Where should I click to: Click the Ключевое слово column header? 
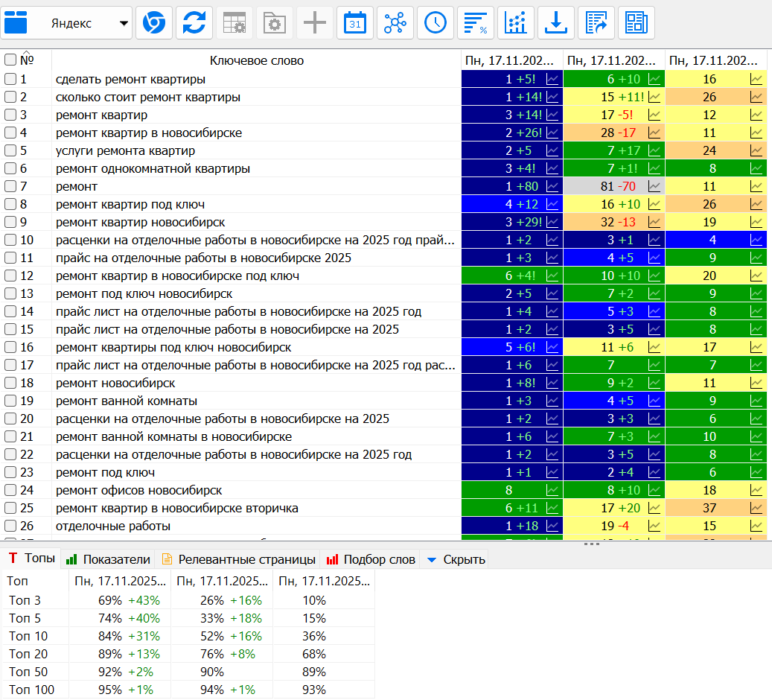(257, 60)
